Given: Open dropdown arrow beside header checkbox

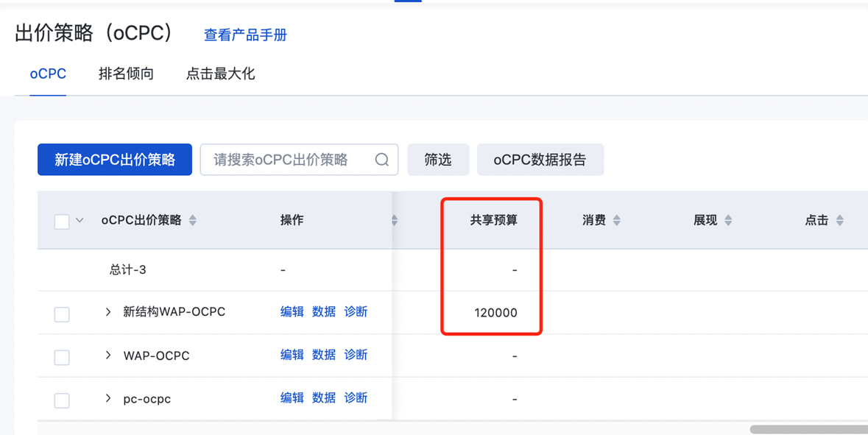Looking at the screenshot, I should (x=80, y=220).
